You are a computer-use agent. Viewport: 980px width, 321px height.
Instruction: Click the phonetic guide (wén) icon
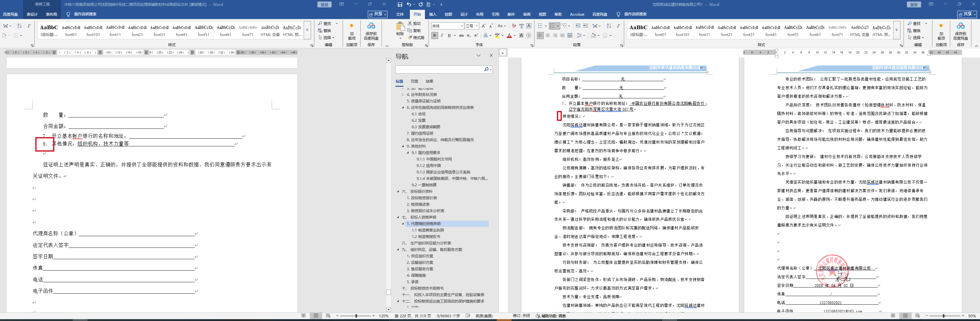coord(521,26)
